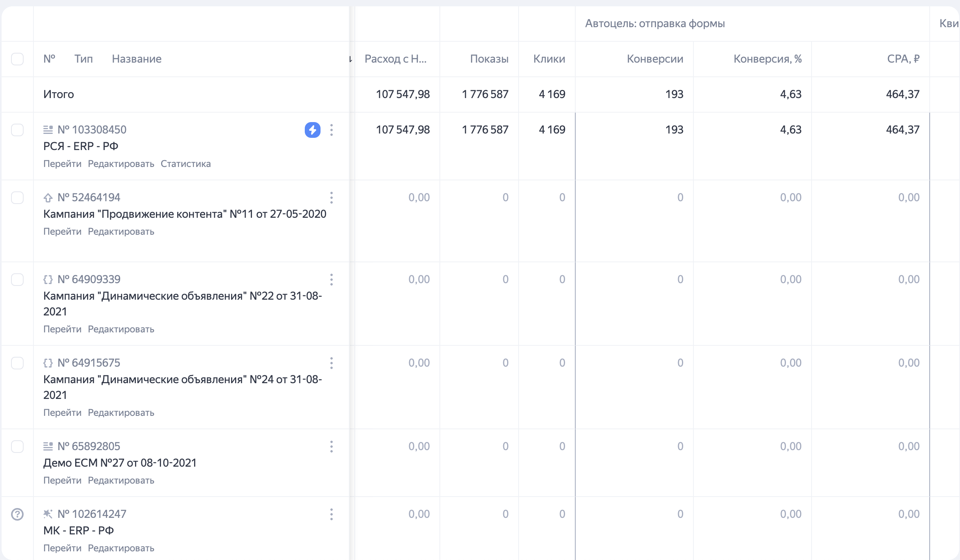Check the box for РСЯ - ERP - РФ campaign

(x=17, y=130)
